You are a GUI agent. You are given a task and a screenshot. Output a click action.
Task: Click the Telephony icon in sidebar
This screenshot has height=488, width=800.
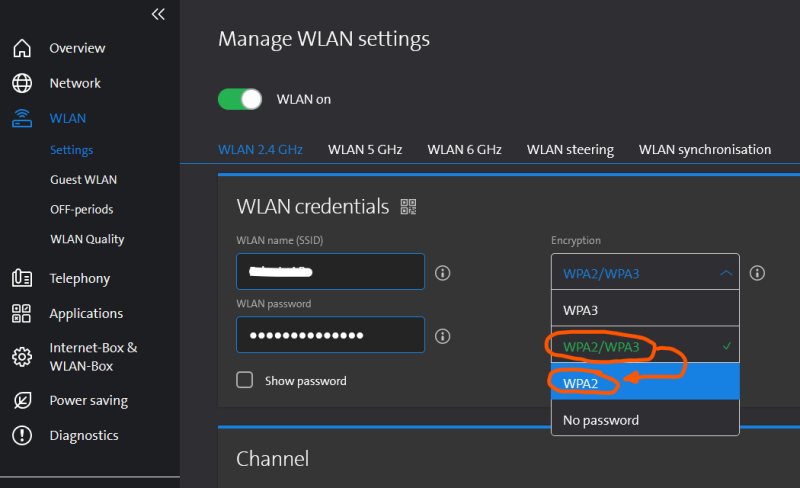click(x=22, y=278)
